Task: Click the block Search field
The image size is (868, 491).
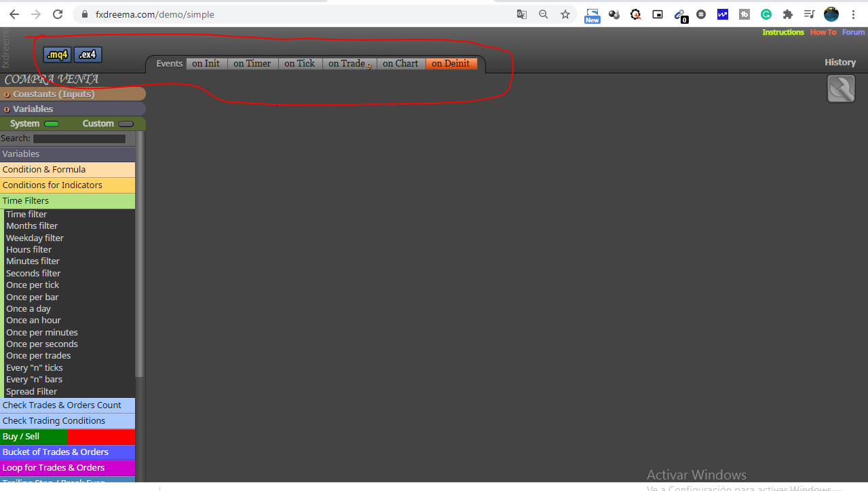Action: (79, 139)
